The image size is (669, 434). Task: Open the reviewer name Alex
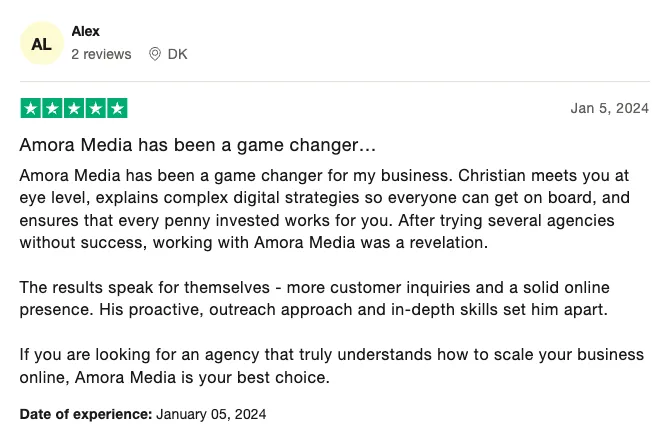(x=85, y=31)
